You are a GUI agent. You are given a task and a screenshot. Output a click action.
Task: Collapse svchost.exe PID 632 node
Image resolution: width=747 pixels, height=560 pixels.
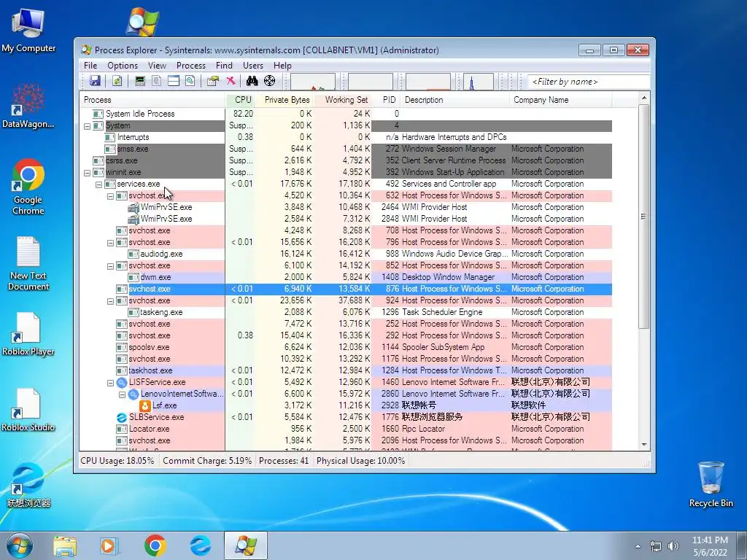[111, 196]
